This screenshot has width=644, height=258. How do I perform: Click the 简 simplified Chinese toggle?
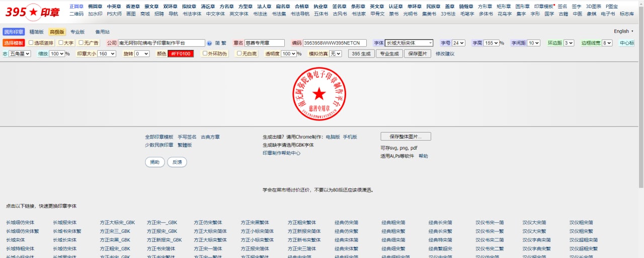click(217, 43)
